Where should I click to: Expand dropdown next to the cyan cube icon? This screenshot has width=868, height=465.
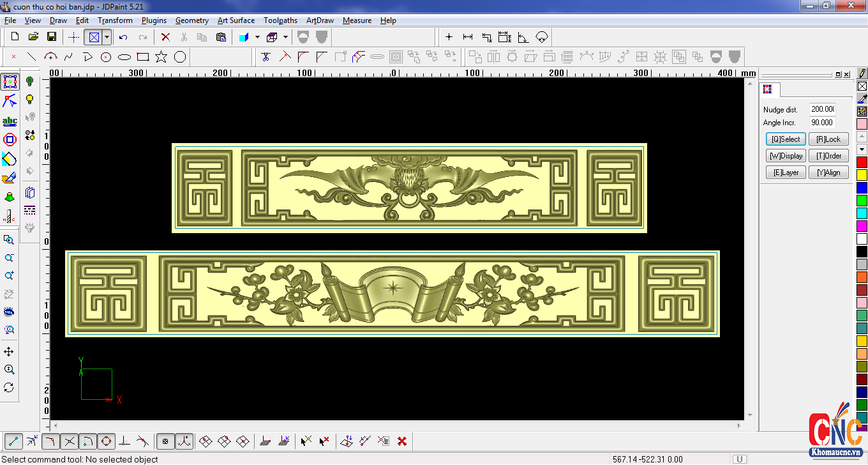pyautogui.click(x=257, y=37)
